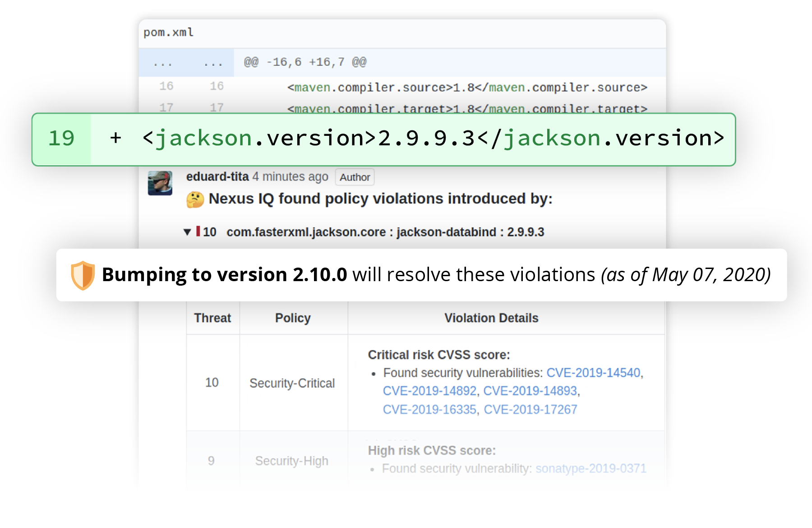Click the thinking-face emoji in the comment
The height and width of the screenshot is (528, 812).
pos(196,199)
